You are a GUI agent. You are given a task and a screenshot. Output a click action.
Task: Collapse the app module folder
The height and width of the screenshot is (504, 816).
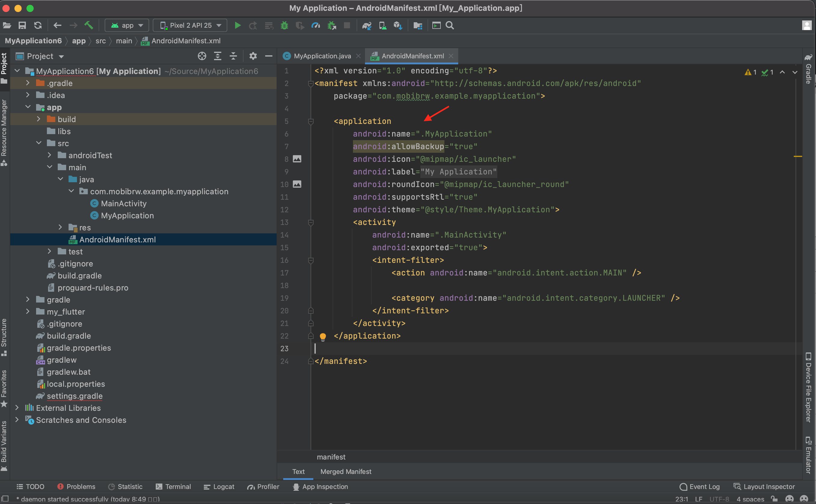(x=28, y=107)
